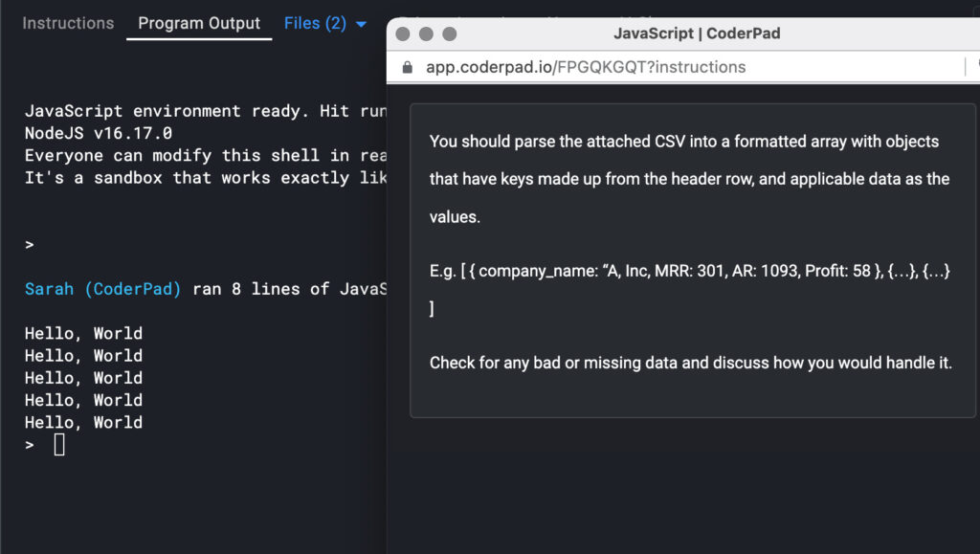This screenshot has width=980, height=554.
Task: Close the JavaScript | CoderPad popup window
Action: (x=403, y=33)
